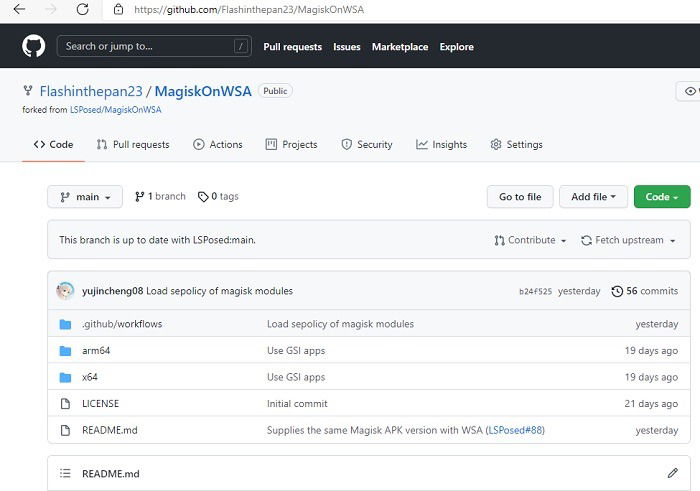
Task: Expand the Fetch upstream dropdown
Action: point(628,240)
